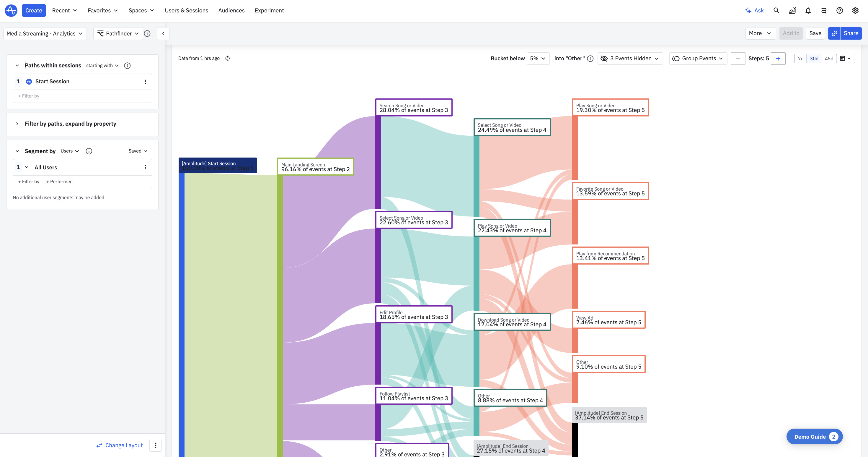
Task: Increase steps with the plus button
Action: click(x=778, y=58)
